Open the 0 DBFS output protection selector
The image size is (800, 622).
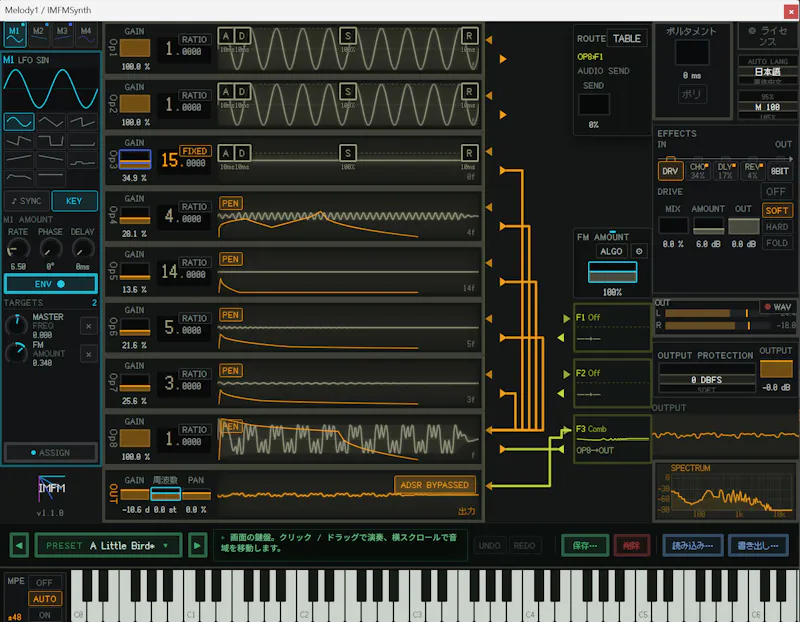pos(707,380)
